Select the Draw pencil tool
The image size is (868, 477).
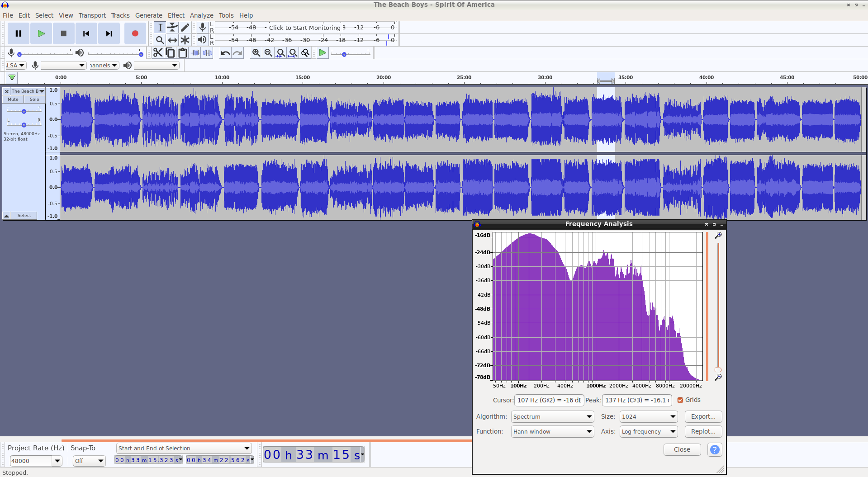[185, 28]
